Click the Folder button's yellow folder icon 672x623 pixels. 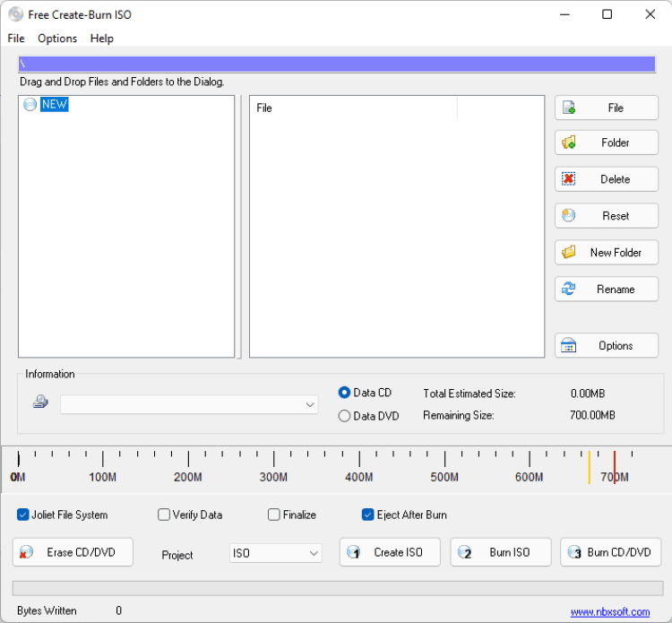click(x=569, y=143)
